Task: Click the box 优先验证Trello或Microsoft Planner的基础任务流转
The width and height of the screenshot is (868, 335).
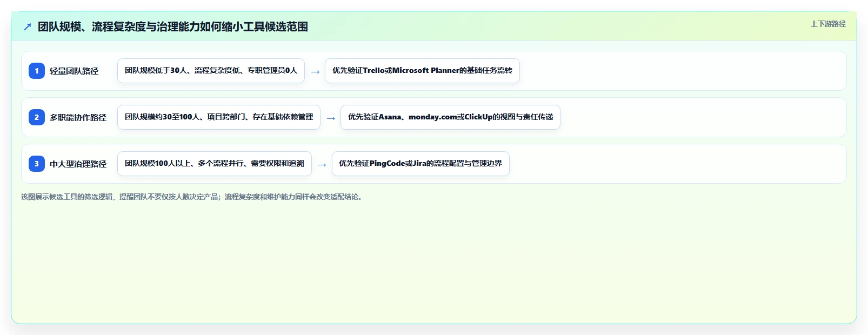Action: pyautogui.click(x=422, y=71)
